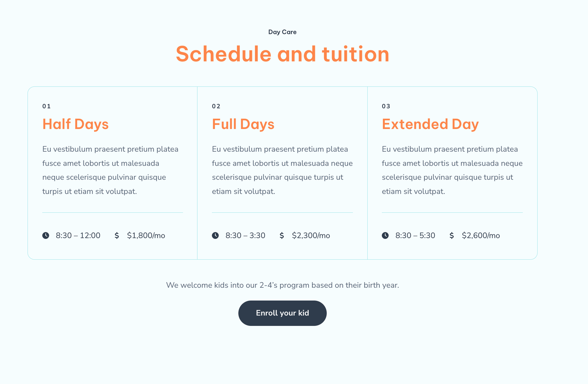This screenshot has height=384, width=588.
Task: Click the dollar icon in Half Days card
Action: point(117,236)
